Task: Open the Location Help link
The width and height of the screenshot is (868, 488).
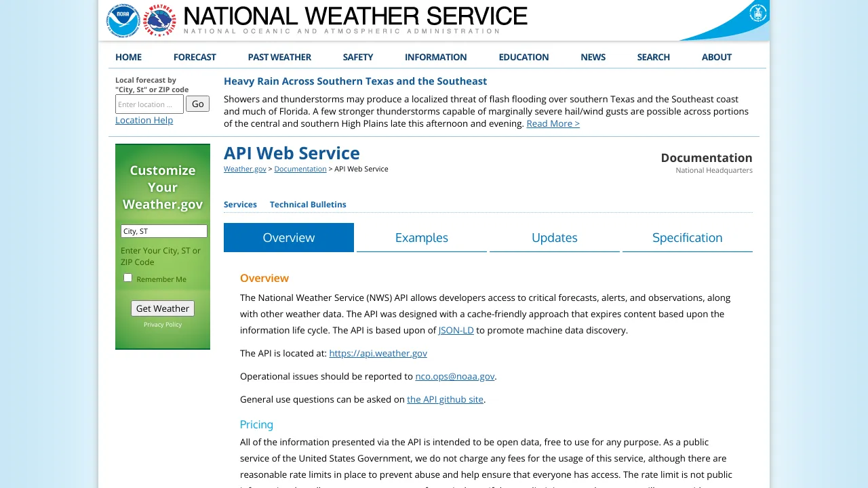Action: (x=144, y=120)
